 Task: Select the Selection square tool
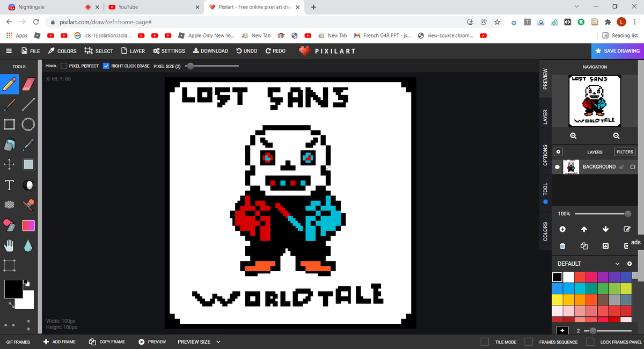click(29, 164)
